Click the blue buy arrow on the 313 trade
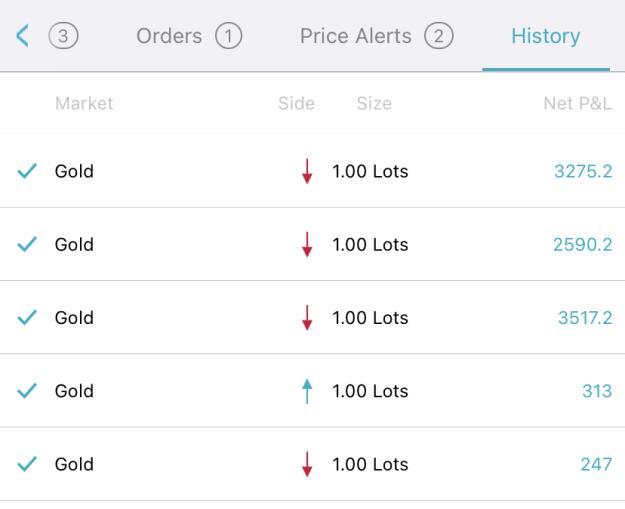 (x=307, y=391)
